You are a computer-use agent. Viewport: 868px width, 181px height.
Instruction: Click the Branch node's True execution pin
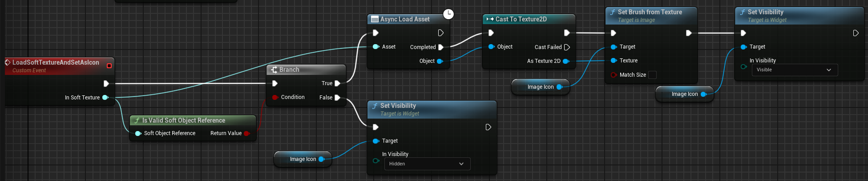(337, 83)
